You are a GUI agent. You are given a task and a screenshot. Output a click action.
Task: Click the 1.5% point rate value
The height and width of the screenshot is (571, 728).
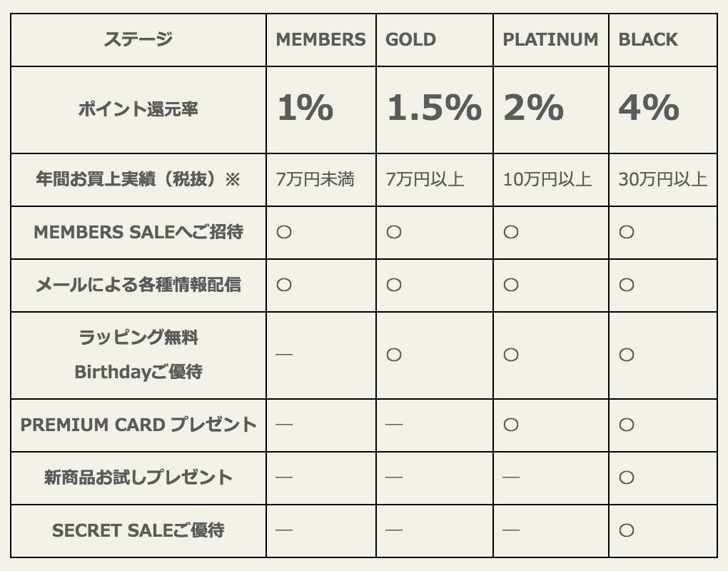click(x=434, y=108)
